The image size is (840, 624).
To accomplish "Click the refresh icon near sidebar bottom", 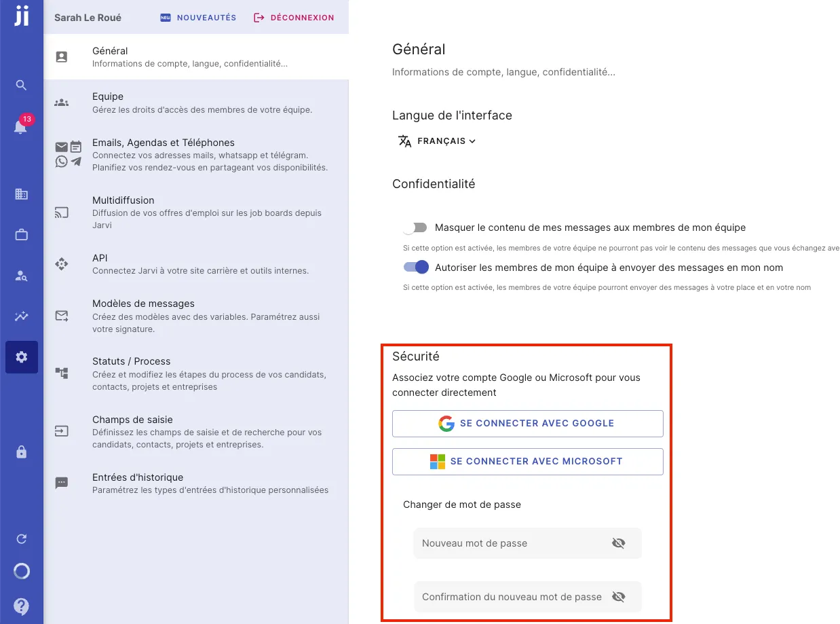I will pyautogui.click(x=21, y=538).
